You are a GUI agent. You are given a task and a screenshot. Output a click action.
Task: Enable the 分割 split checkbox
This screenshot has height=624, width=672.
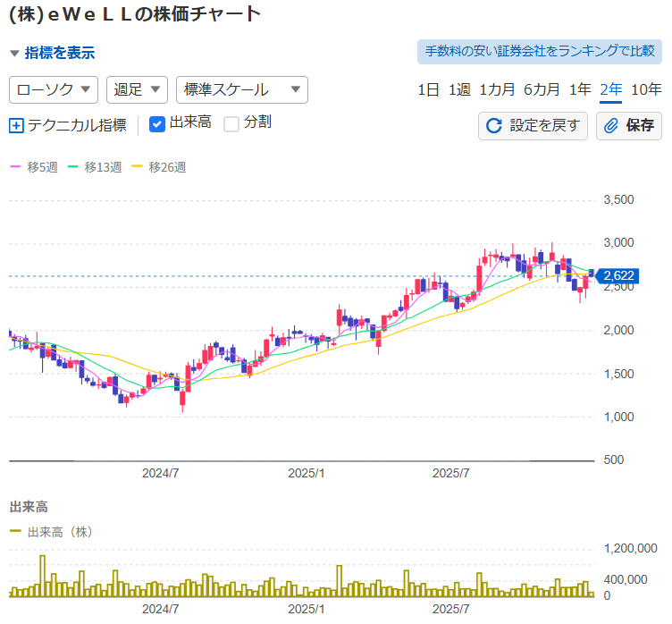pos(231,124)
